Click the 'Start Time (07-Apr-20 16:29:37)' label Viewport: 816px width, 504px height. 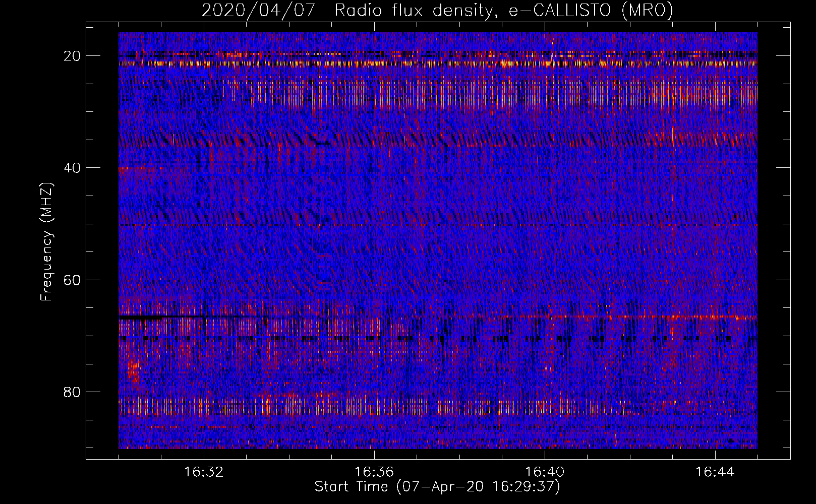(x=437, y=487)
